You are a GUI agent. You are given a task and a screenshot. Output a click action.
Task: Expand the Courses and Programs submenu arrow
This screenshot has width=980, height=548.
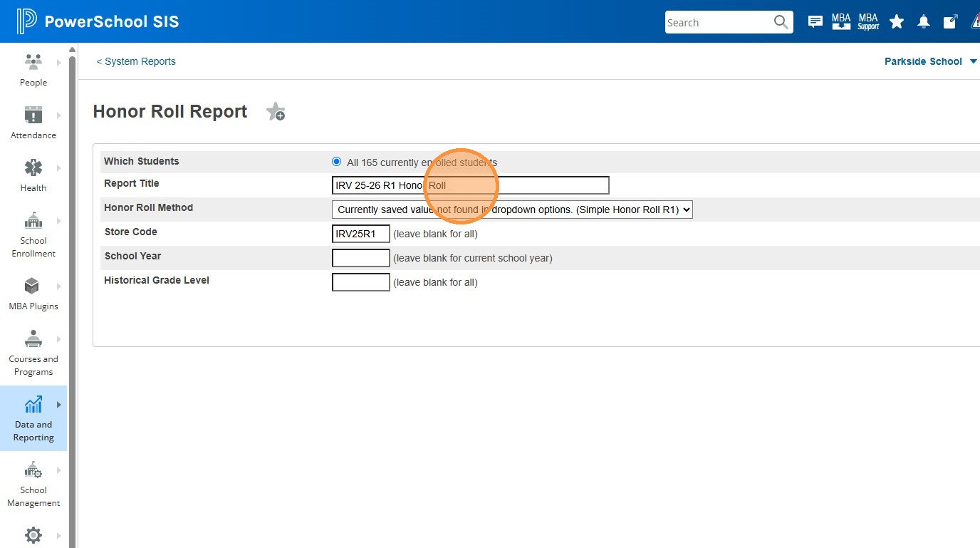(58, 339)
